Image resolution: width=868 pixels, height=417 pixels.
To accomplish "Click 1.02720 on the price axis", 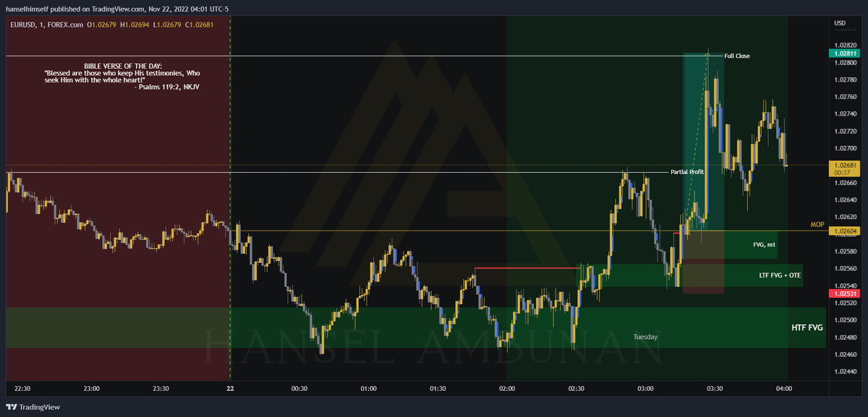I will [844, 131].
